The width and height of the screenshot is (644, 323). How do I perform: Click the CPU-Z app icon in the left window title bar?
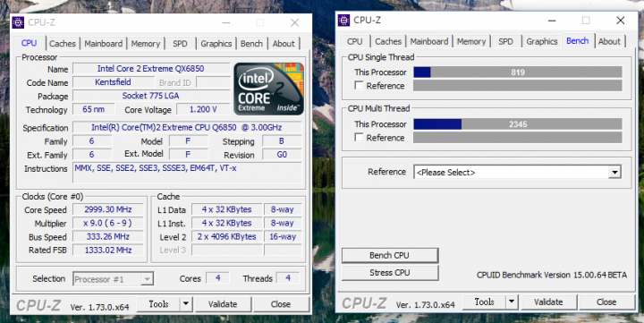(18, 22)
